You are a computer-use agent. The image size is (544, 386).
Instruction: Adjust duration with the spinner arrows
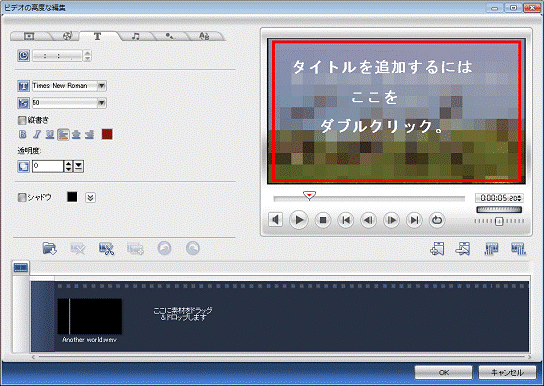point(87,55)
